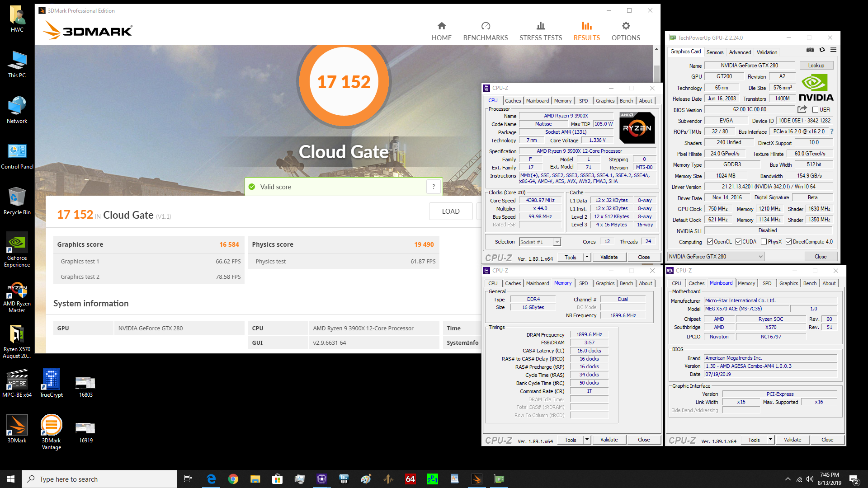
Task: Open STRESS TESTS in 3DMark
Action: pos(541,31)
